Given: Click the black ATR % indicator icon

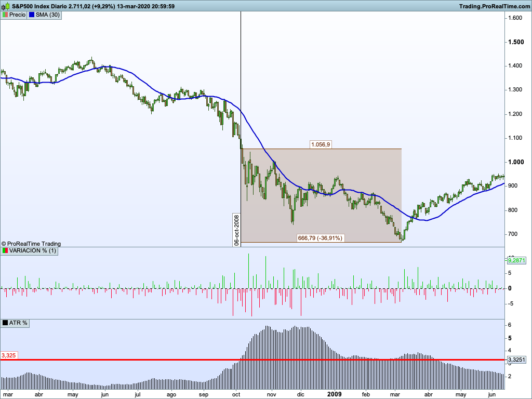Looking at the screenshot, I should pos(5,323).
